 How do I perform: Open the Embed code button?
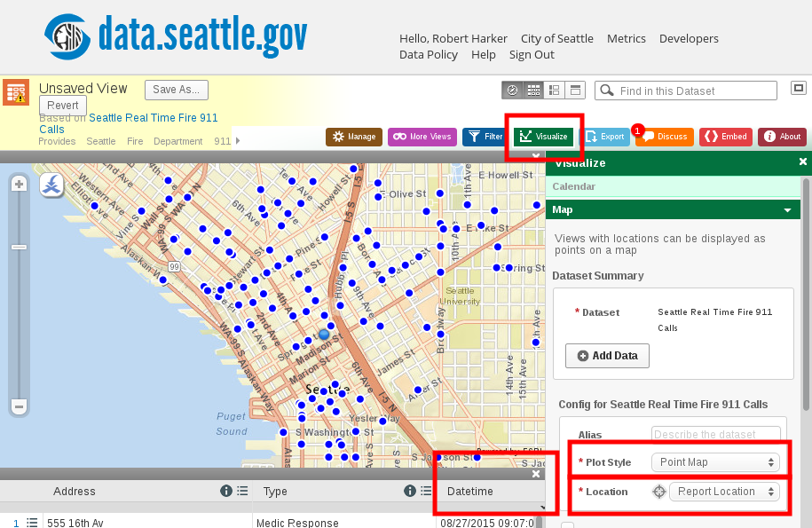[726, 137]
